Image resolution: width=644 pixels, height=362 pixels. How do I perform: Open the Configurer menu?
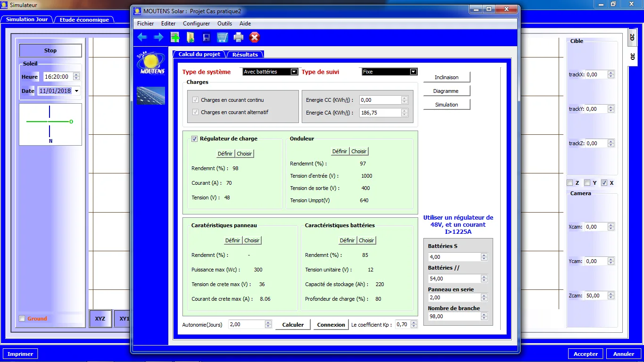(197, 23)
